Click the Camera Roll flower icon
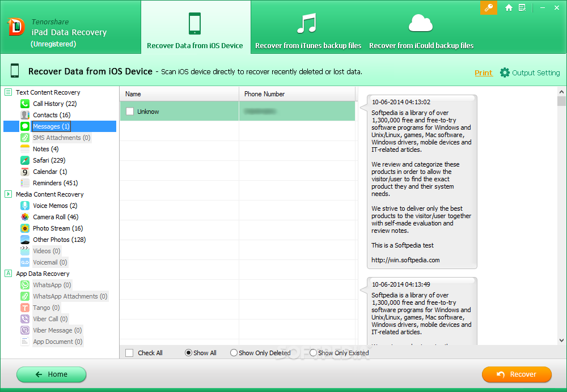The image size is (567, 392). coord(25,217)
